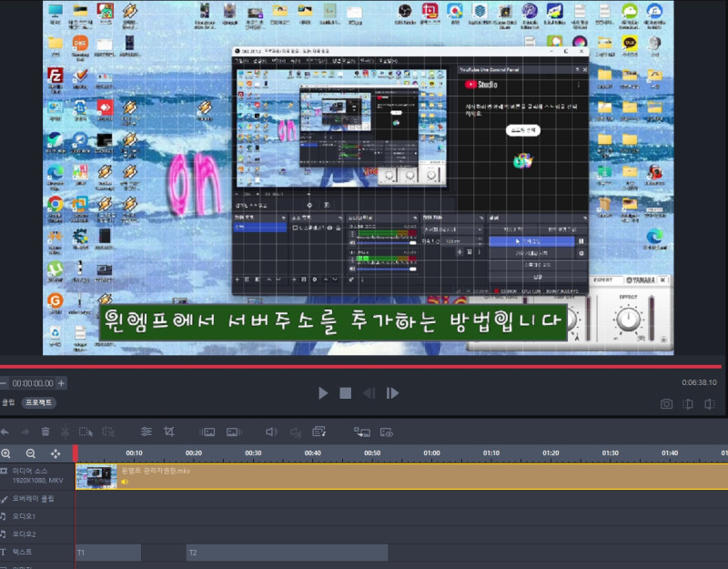The height and width of the screenshot is (569, 728).
Task: Play the video preview
Action: [x=323, y=393]
